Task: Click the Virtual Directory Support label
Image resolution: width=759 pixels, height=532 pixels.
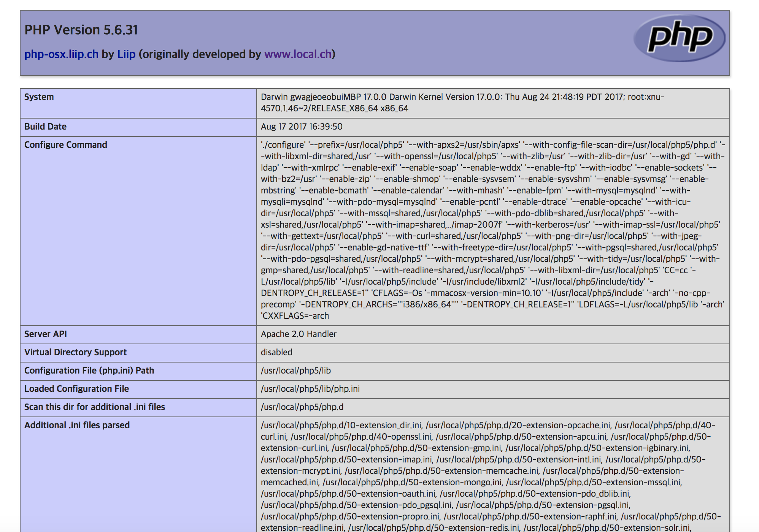Action: tap(75, 352)
